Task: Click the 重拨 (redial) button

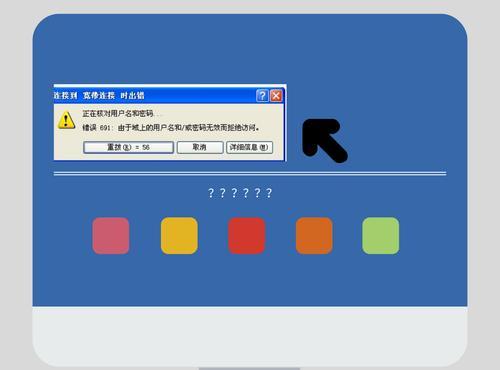Action: tap(128, 147)
